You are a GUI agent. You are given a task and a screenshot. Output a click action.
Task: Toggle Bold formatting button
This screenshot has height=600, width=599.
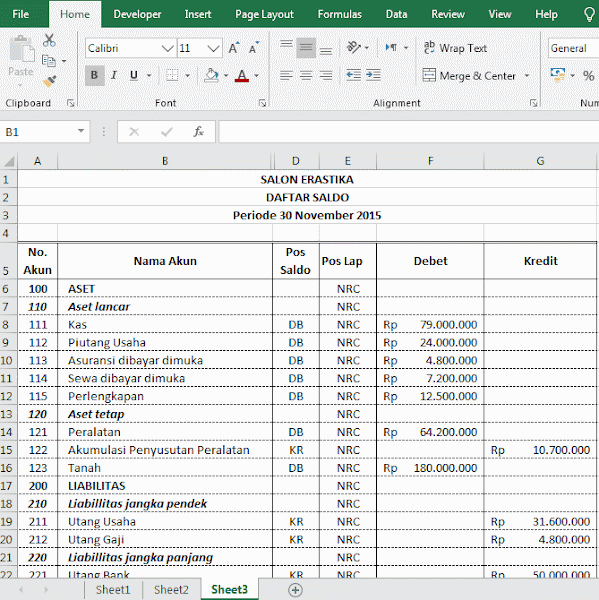(x=94, y=75)
